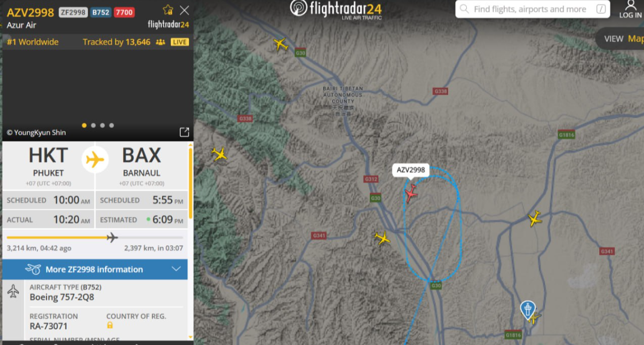
Task: Expand More ZF2998 information panel
Action: coord(95,269)
